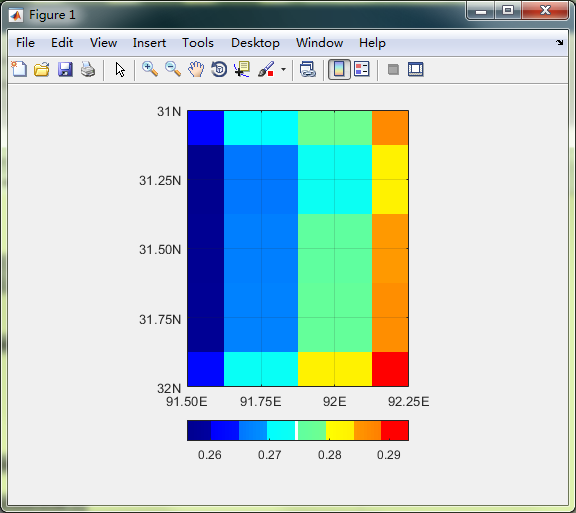
Task: Click the yellow segment of the colorbar
Action: coord(340,430)
